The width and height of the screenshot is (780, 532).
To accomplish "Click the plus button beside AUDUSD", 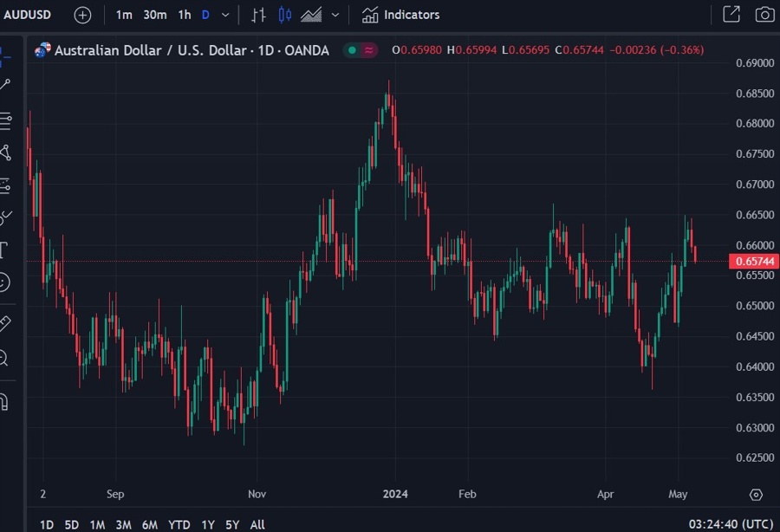I will [x=81, y=15].
